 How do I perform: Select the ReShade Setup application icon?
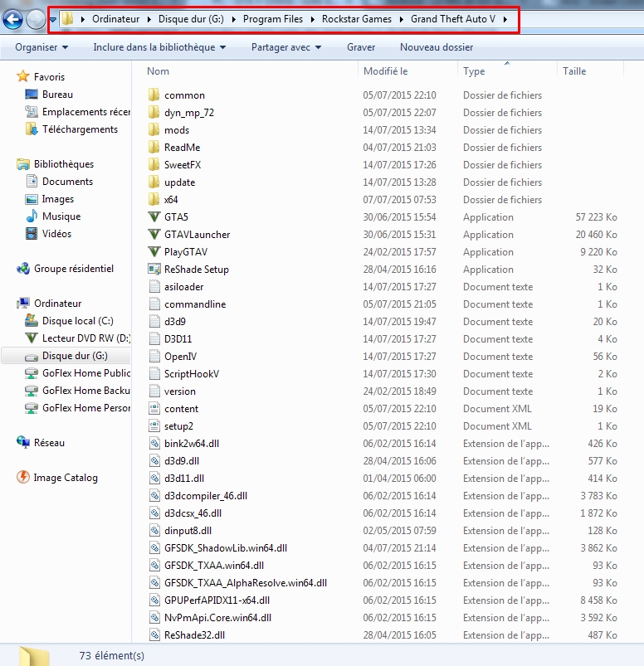tap(154, 269)
